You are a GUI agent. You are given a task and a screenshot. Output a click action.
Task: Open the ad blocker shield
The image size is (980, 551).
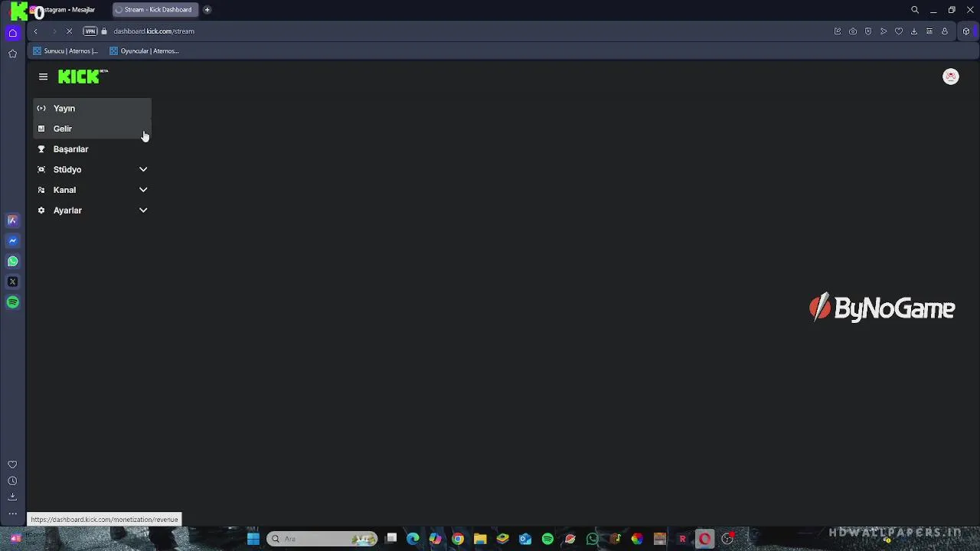click(868, 31)
